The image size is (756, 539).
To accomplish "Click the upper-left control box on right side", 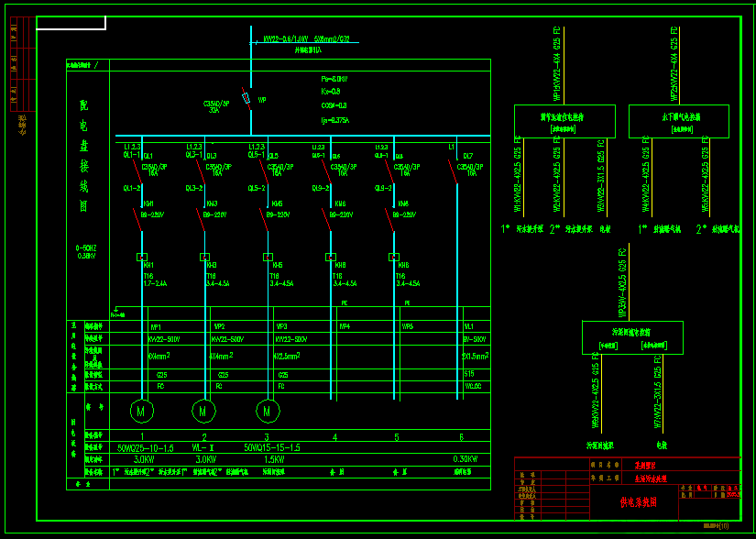I will [564, 122].
